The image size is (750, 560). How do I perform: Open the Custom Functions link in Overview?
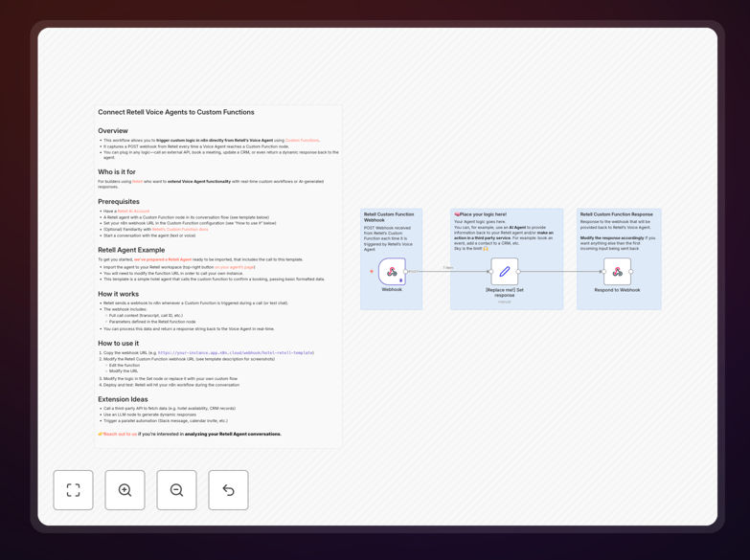pos(303,140)
